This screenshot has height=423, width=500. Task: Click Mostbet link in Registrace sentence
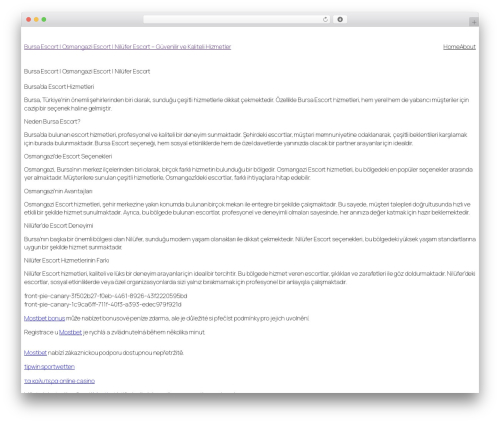click(x=70, y=332)
